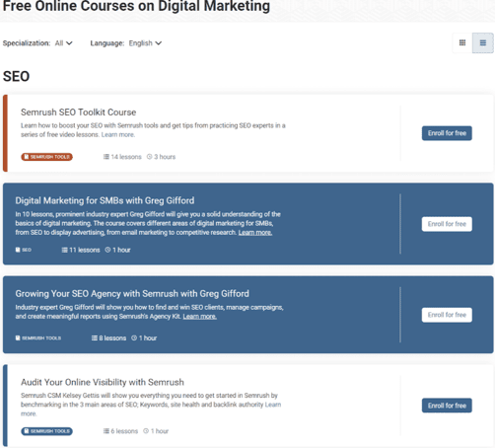This screenshot has width=496, height=448.
Task: Enroll for free in Semrush SEO Toolkit Course
Action: pyautogui.click(x=447, y=133)
